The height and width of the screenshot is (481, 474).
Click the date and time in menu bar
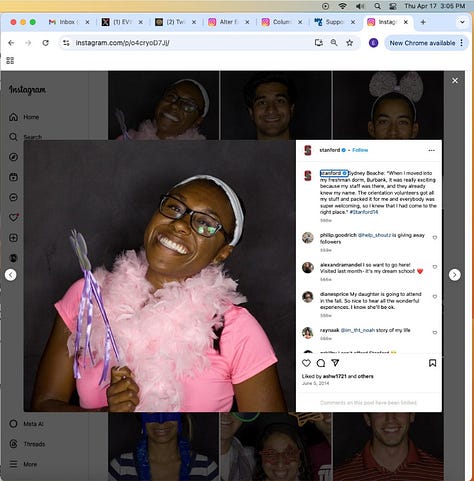[x=434, y=6]
